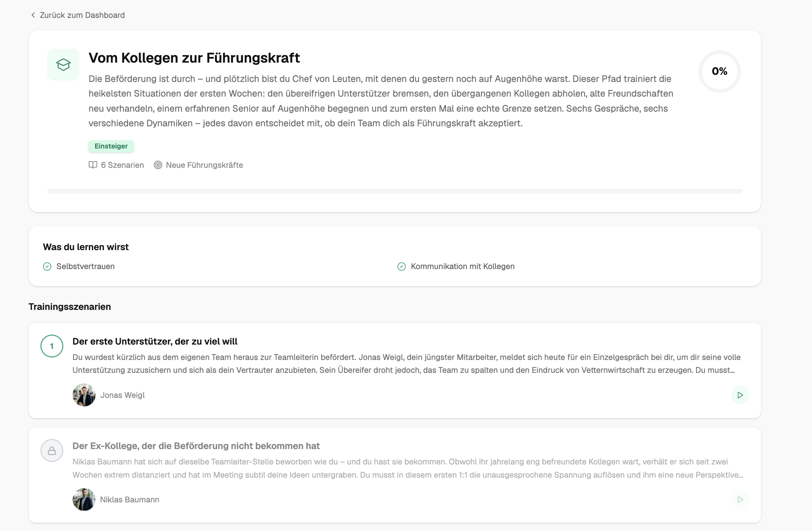
Task: Click checkmark beside Kommunikation mit Kollegen
Action: 401,267
